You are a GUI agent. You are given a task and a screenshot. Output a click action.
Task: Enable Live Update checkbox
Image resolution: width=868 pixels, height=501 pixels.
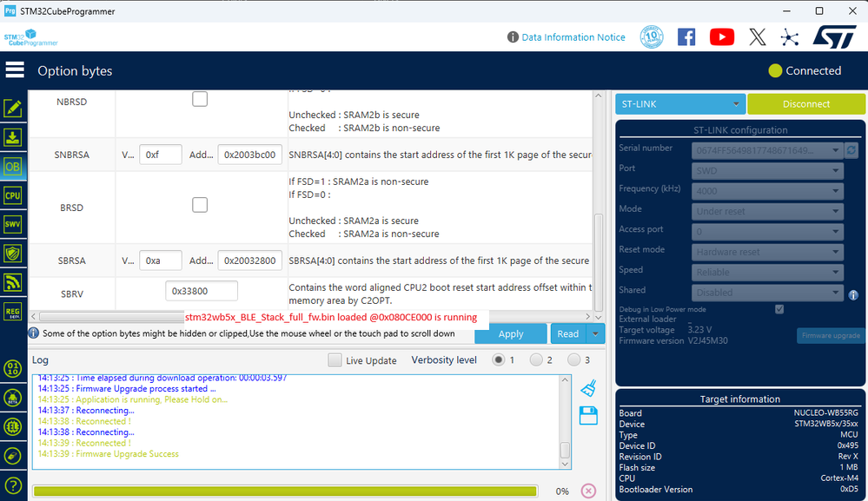point(335,360)
